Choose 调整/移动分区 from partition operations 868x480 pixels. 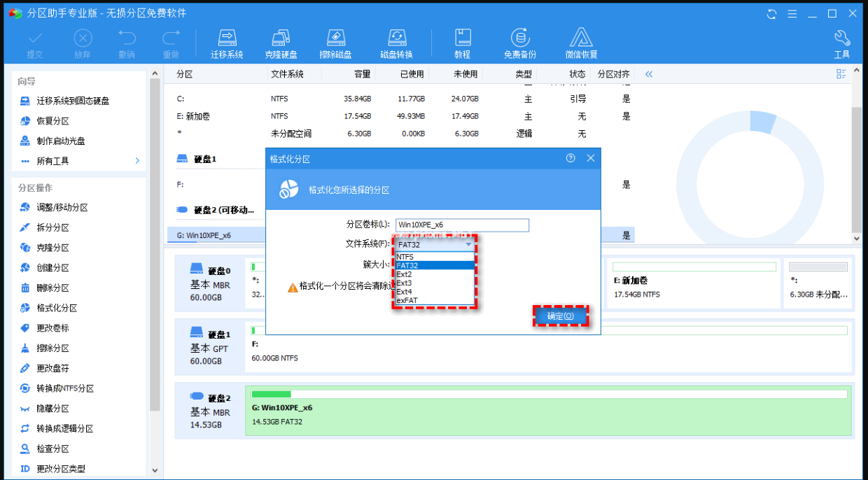pos(62,208)
